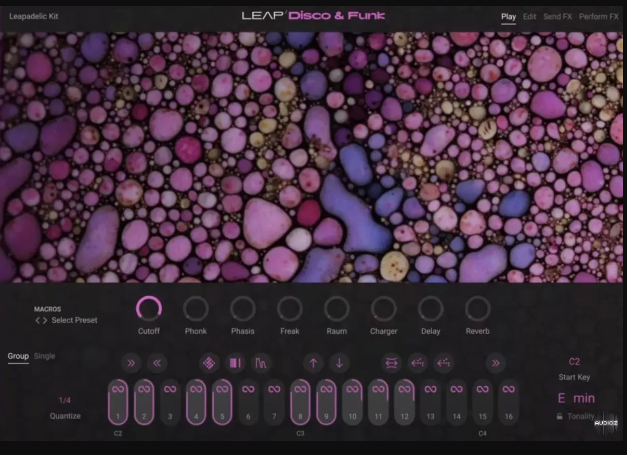The image size is (627, 455).
Task: Click the Freak macro knob
Action: tap(290, 309)
